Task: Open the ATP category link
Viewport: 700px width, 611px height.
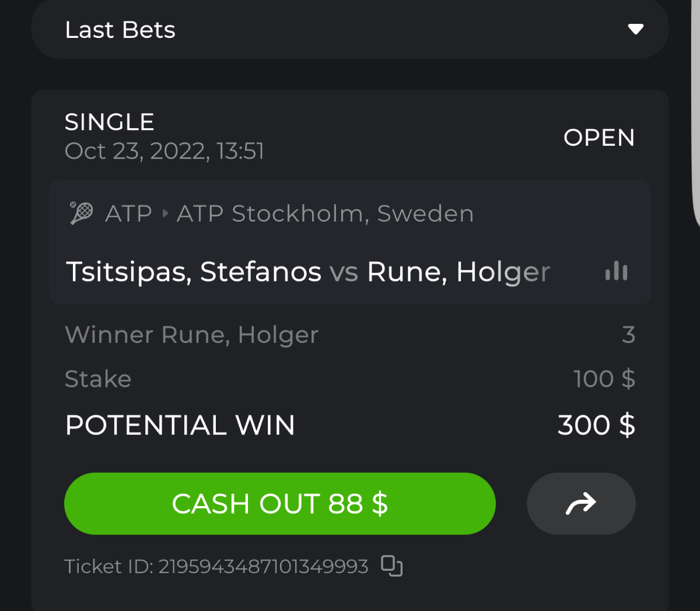Action: click(128, 214)
